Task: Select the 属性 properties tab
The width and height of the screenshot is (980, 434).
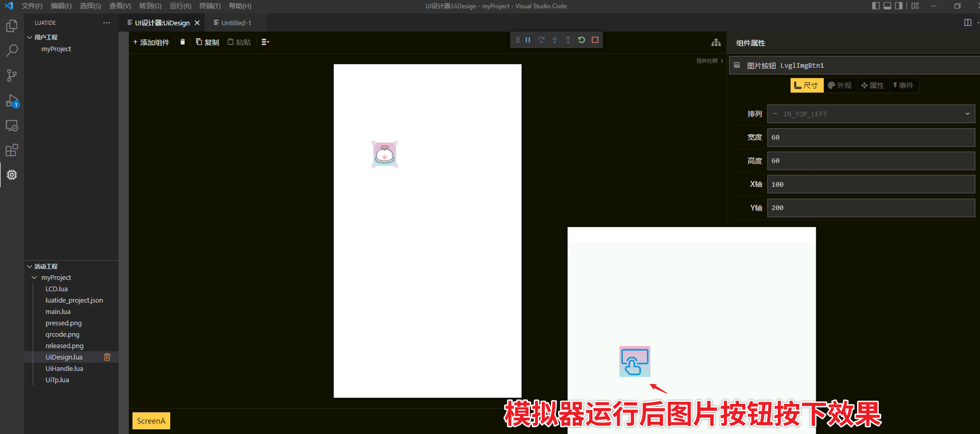Action: [873, 86]
